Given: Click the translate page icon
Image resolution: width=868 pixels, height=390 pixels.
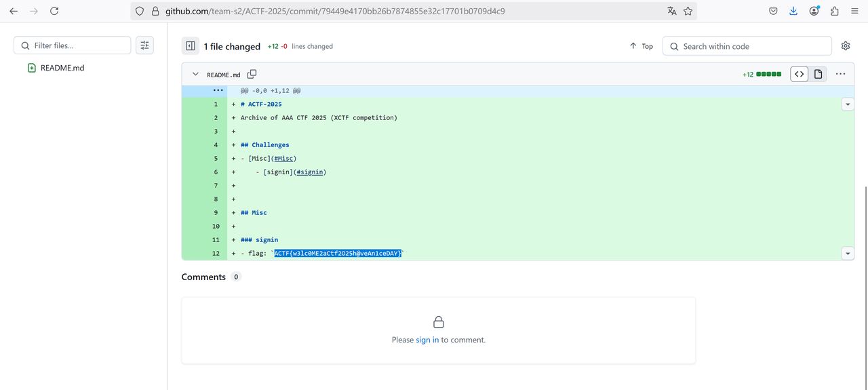Looking at the screenshot, I should 671,11.
